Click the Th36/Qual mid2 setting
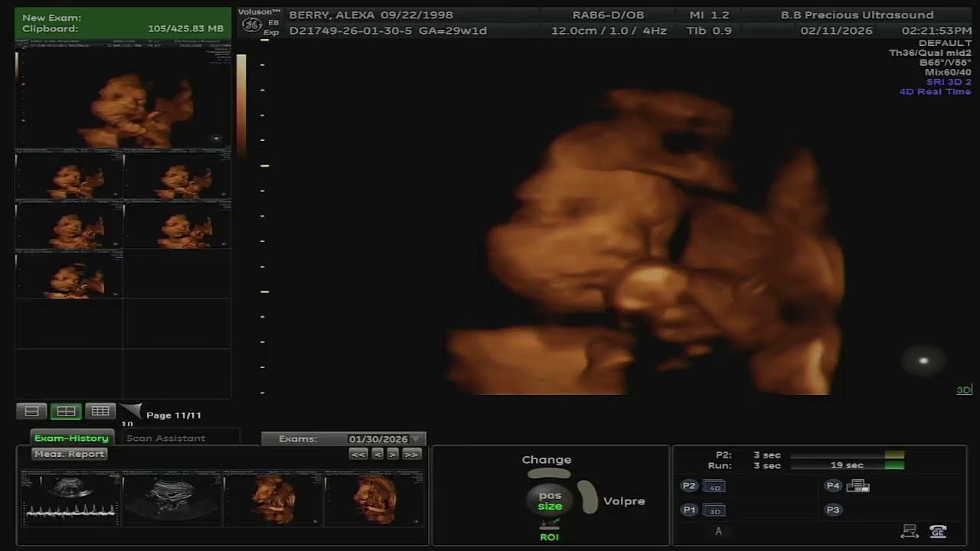The image size is (980, 551). pos(929,53)
